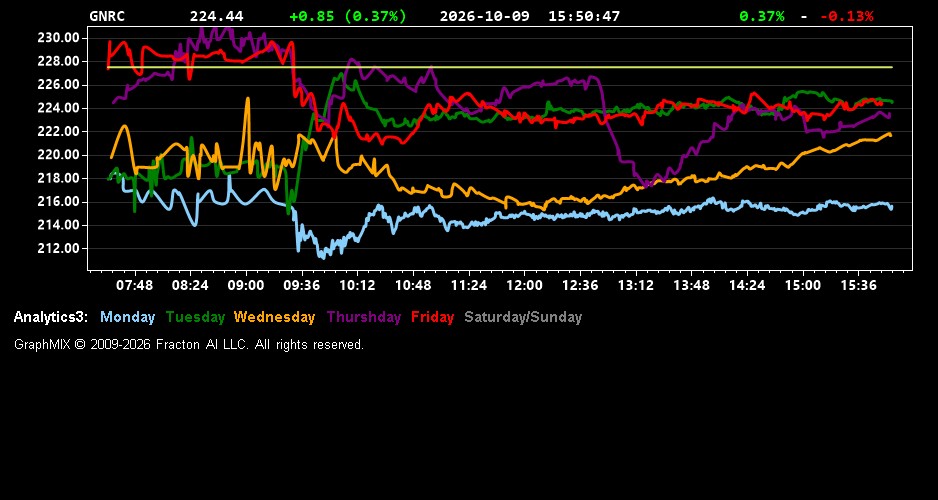
Task: Click the GNRC ticker symbol
Action: 107,16
